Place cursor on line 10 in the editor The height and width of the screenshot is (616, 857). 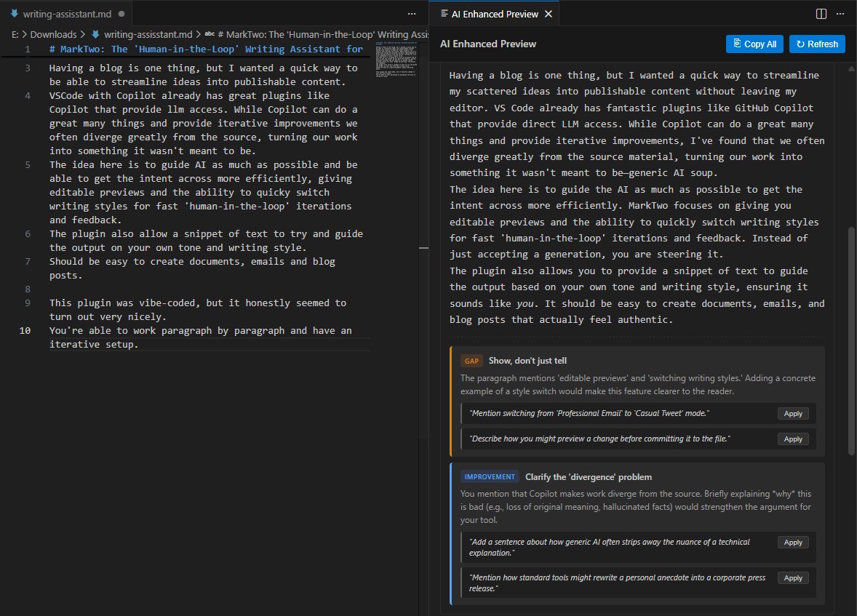coord(200,331)
